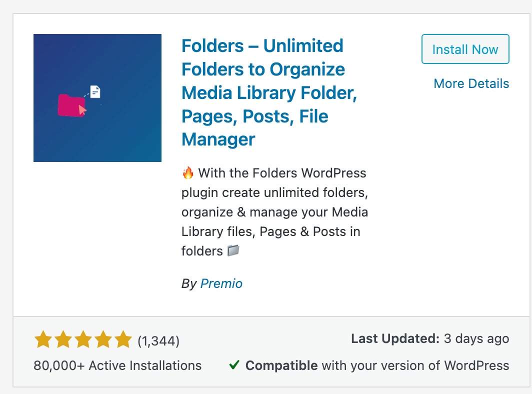Click the green compatibility checkmark
The height and width of the screenshot is (394, 532).
coord(233,365)
